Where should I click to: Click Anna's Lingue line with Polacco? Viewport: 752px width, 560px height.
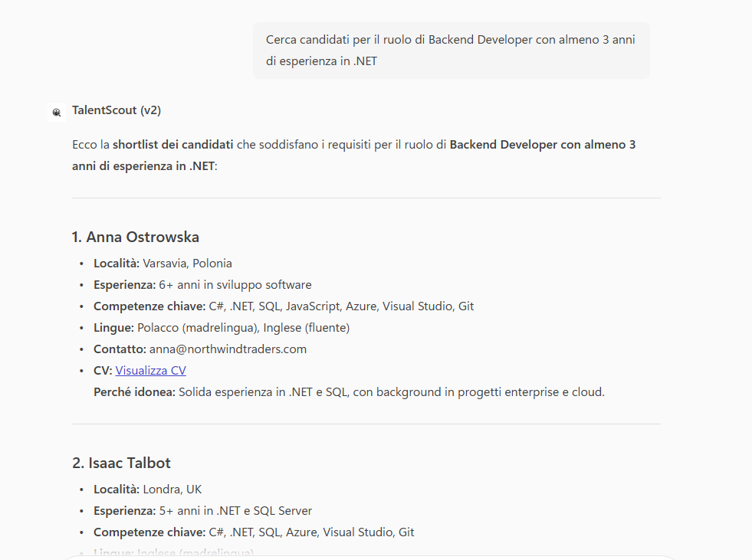(x=222, y=328)
